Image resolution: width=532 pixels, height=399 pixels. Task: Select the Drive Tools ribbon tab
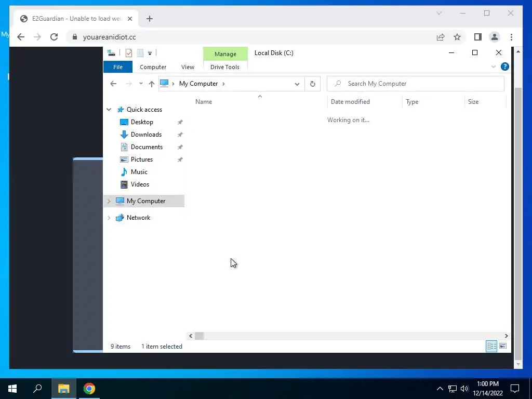click(x=225, y=67)
